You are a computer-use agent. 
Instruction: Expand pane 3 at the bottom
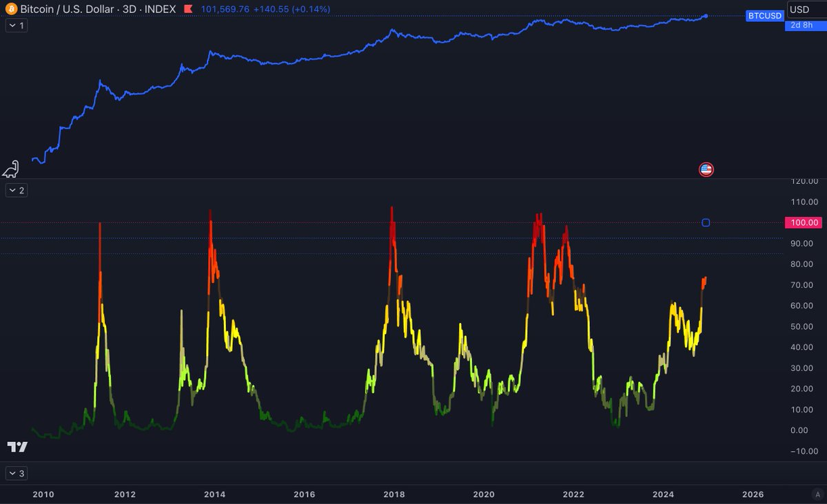coord(16,474)
